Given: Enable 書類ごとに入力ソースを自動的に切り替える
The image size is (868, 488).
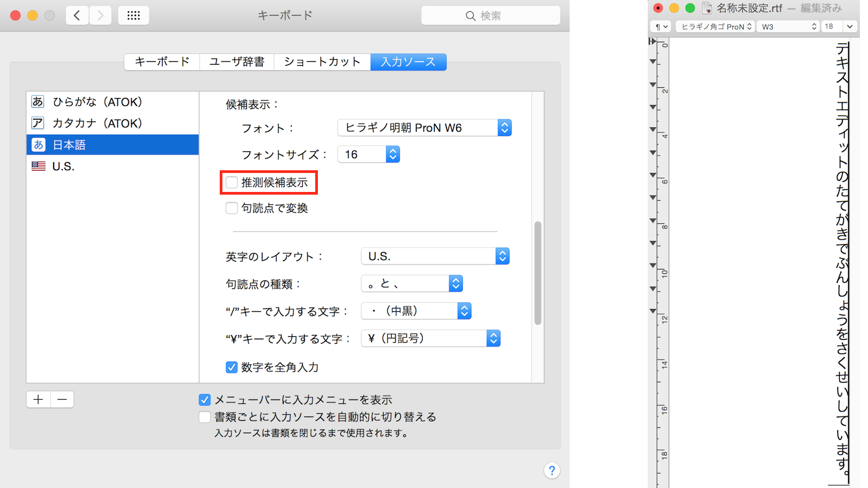Looking at the screenshot, I should point(205,417).
